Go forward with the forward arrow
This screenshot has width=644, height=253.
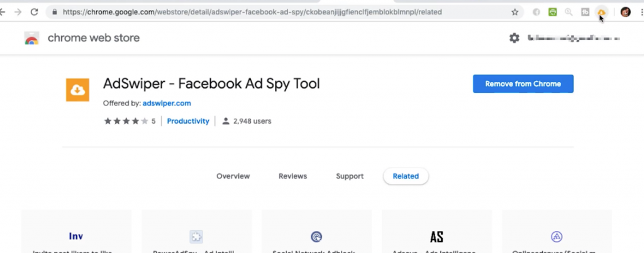click(18, 12)
